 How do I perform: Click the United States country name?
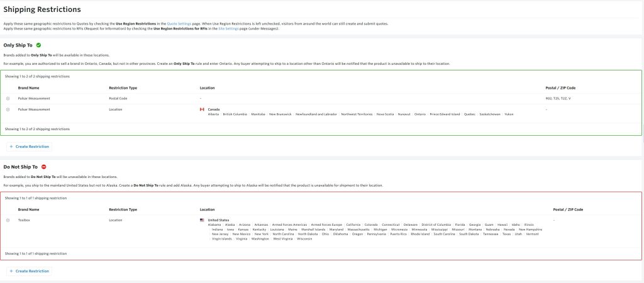point(218,220)
